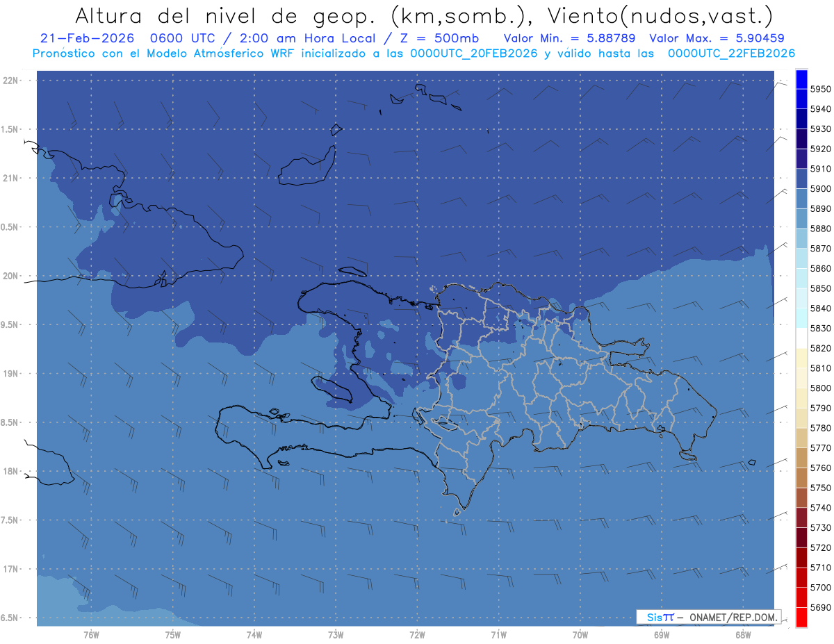This screenshot has height=644, width=834.
Task: Click the 5710 legend value
Action: coord(820,568)
